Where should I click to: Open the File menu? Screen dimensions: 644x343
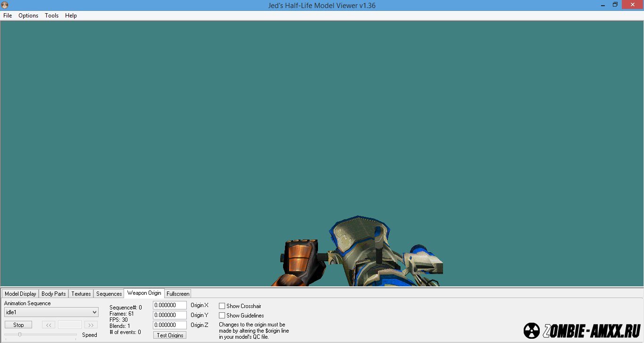click(x=8, y=16)
